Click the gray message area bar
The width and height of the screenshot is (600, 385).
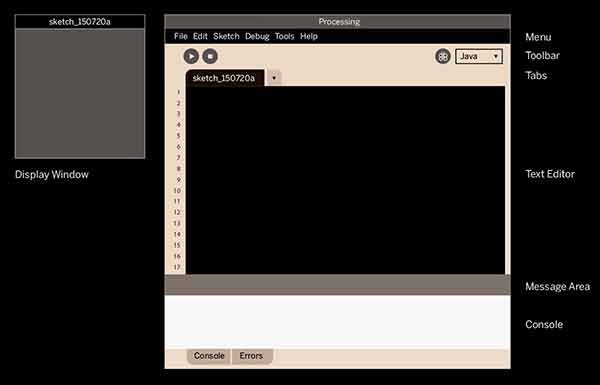pos(338,285)
